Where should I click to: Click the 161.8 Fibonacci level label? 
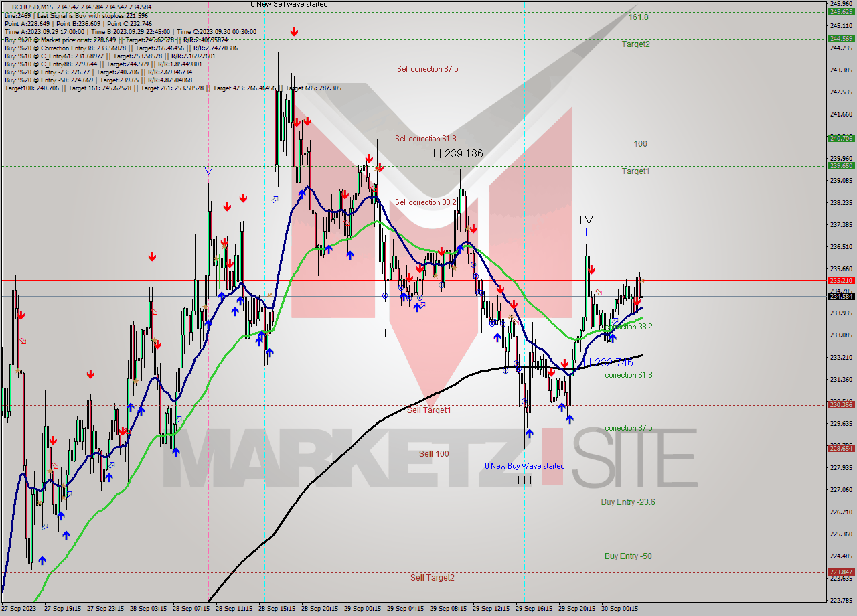pyautogui.click(x=638, y=17)
